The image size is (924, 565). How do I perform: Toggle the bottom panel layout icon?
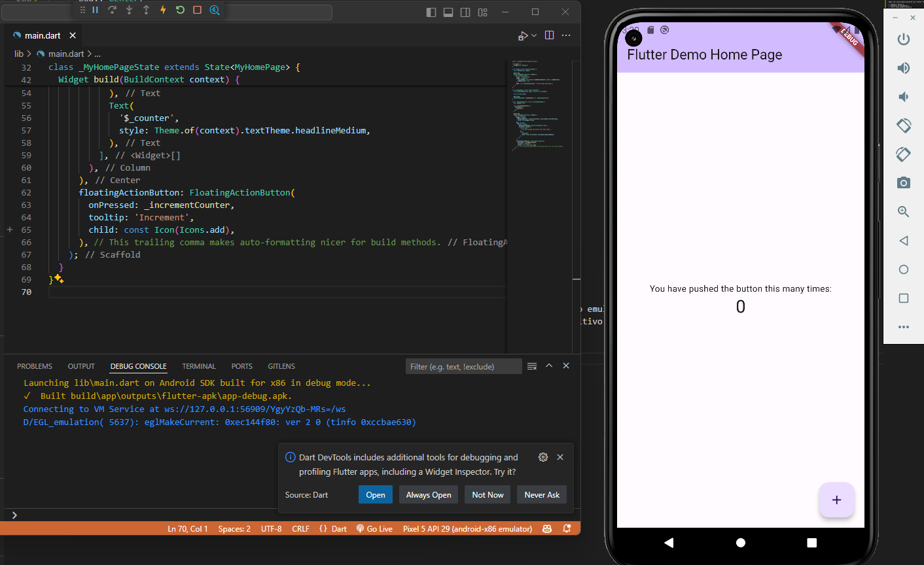tap(448, 12)
